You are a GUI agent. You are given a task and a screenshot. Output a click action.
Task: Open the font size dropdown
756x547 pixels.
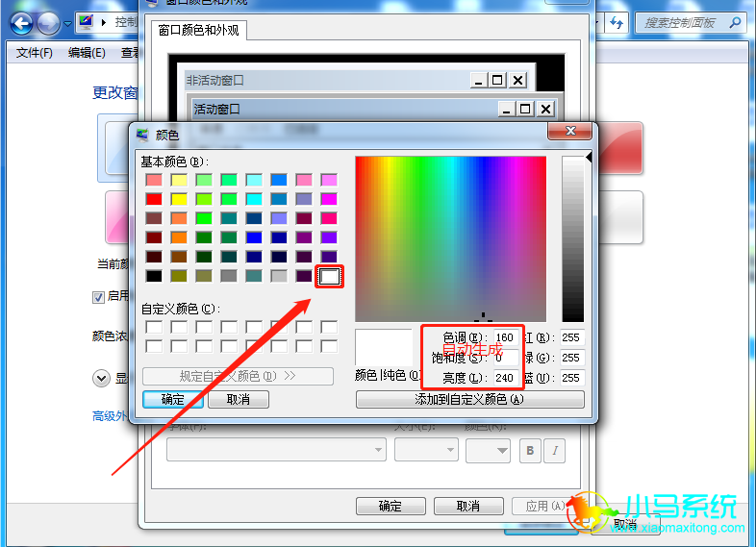click(426, 450)
